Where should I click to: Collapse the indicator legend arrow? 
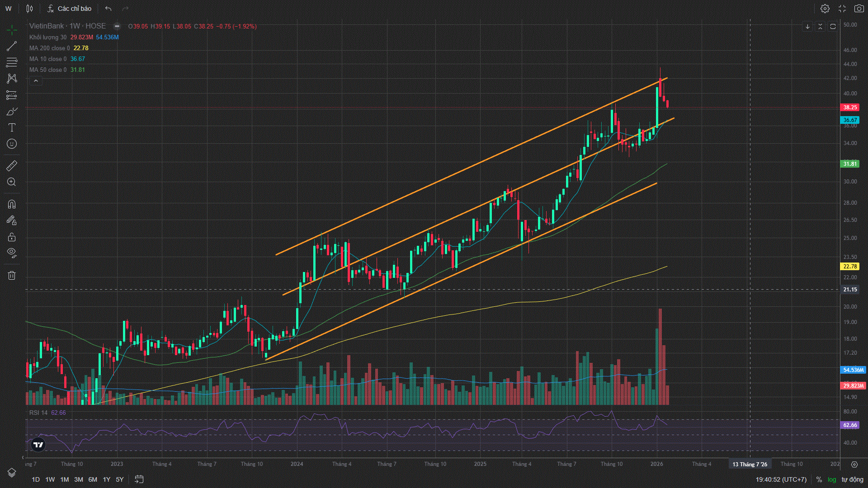tap(36, 81)
